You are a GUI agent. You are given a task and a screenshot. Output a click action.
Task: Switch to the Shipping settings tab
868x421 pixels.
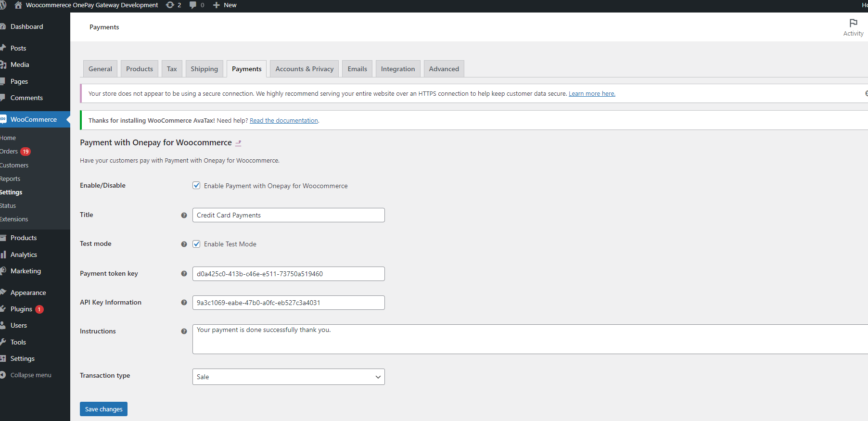tap(204, 69)
